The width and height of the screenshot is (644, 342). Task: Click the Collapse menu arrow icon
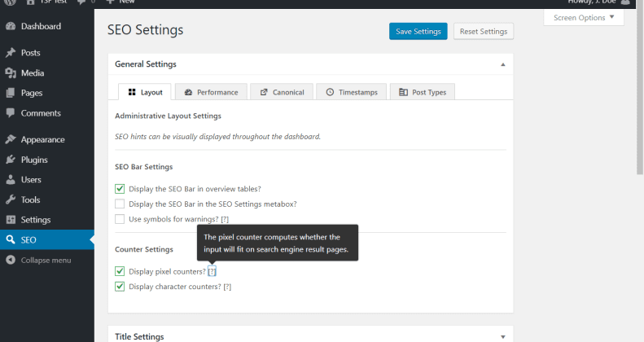11,260
